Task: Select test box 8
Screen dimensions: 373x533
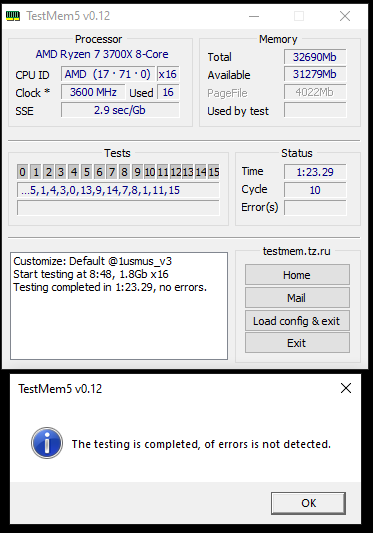Action: pyautogui.click(x=124, y=172)
